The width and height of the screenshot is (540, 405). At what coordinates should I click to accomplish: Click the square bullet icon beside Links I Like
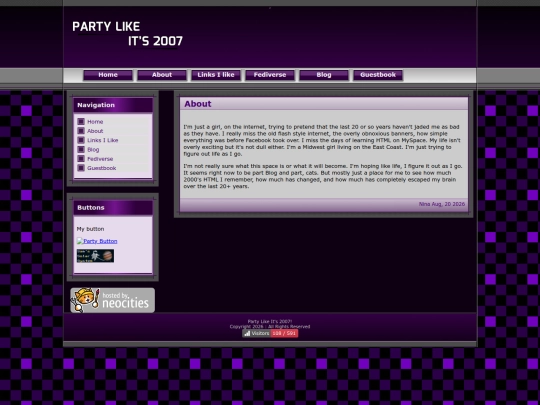81,140
